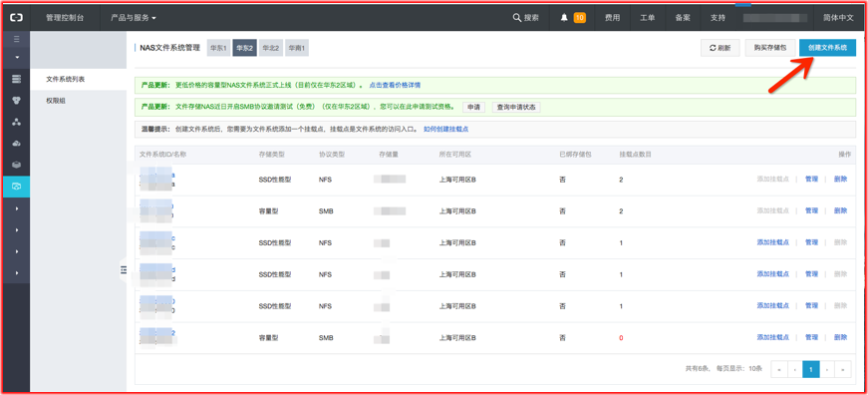This screenshot has height=395, width=868.
Task: Switch to the 华东1 region tab
Action: click(218, 48)
